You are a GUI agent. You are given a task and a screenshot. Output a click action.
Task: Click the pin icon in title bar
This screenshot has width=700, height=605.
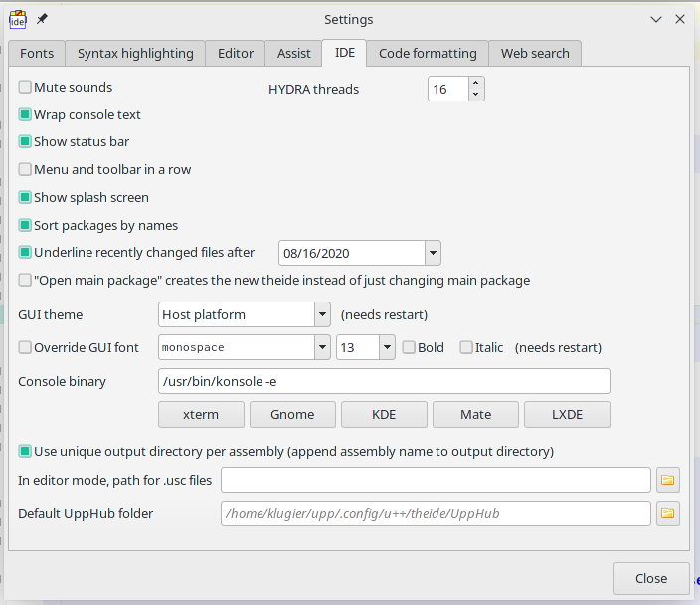click(42, 19)
